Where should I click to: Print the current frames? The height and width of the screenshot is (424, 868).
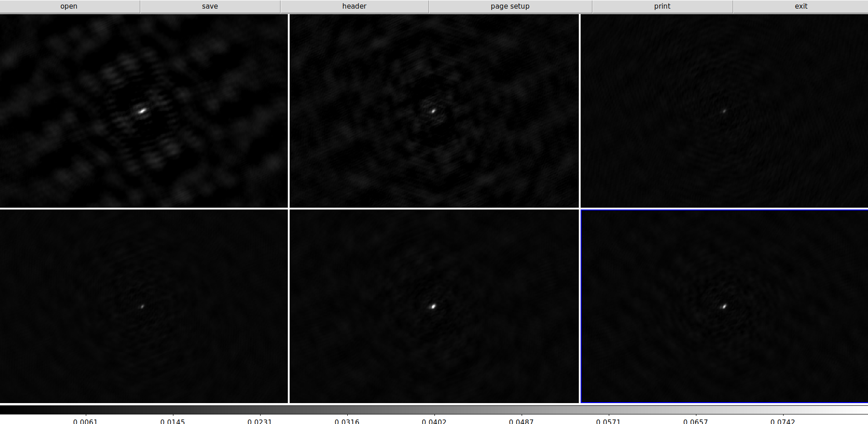[x=662, y=6]
